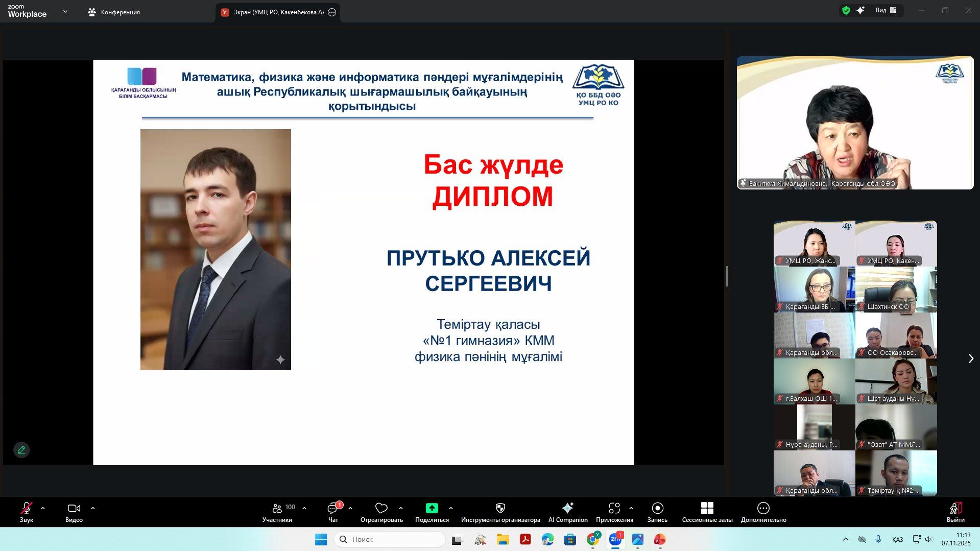Toggle the camera video on
This screenshot has height=551, width=980.
[74, 508]
